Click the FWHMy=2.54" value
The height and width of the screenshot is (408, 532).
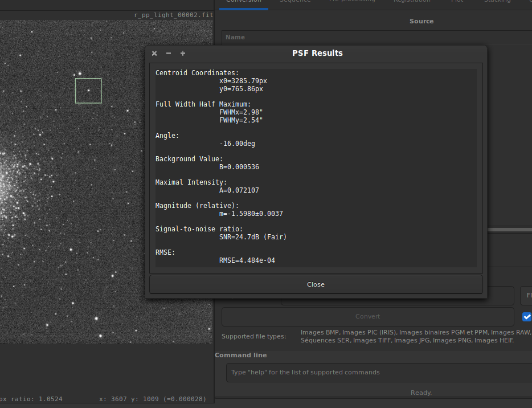coord(241,120)
